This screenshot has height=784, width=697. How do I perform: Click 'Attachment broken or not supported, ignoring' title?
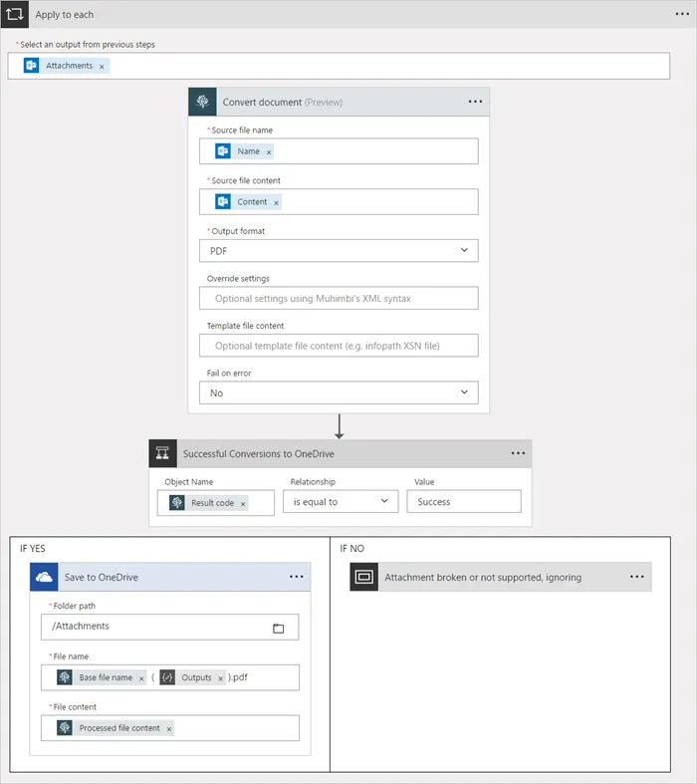tap(483, 577)
